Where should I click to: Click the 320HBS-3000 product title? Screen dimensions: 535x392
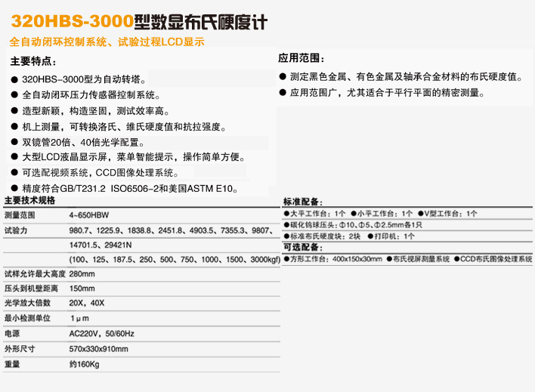(138, 18)
